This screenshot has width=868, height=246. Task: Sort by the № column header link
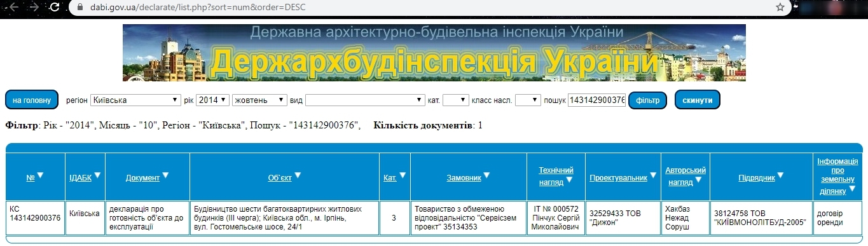(x=30, y=178)
